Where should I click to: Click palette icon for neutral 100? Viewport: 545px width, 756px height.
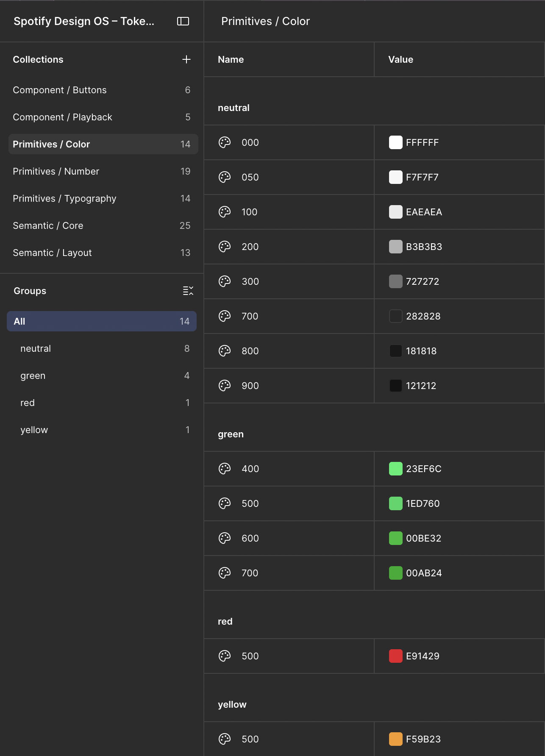point(225,212)
